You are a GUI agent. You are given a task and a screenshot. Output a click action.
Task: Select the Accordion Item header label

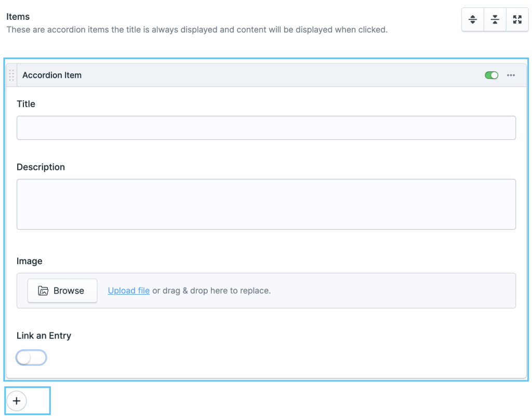(x=52, y=75)
